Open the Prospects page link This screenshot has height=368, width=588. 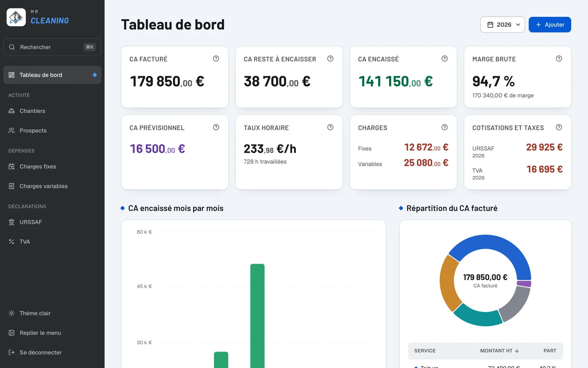[x=52, y=131]
